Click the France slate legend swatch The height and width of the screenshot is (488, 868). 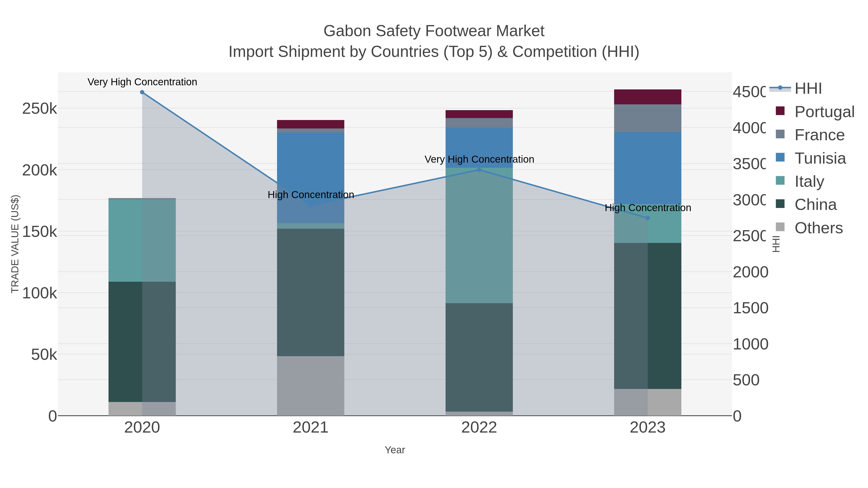(x=780, y=134)
